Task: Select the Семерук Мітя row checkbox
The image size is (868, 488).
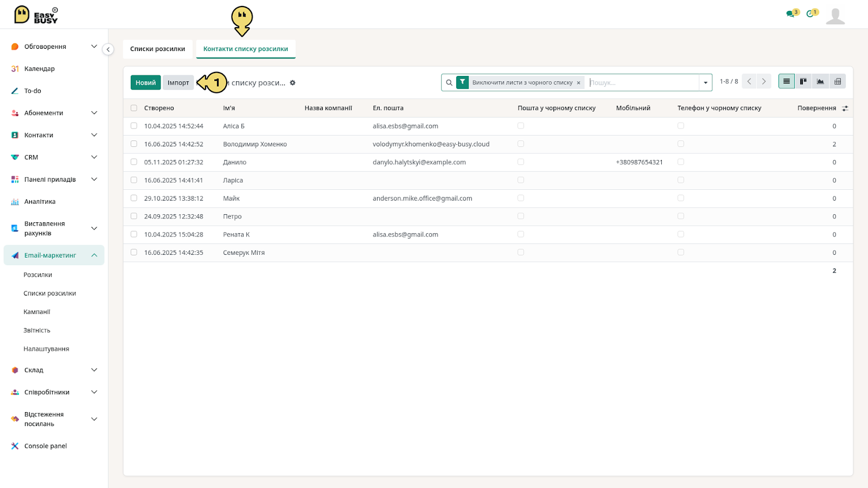Action: [134, 252]
